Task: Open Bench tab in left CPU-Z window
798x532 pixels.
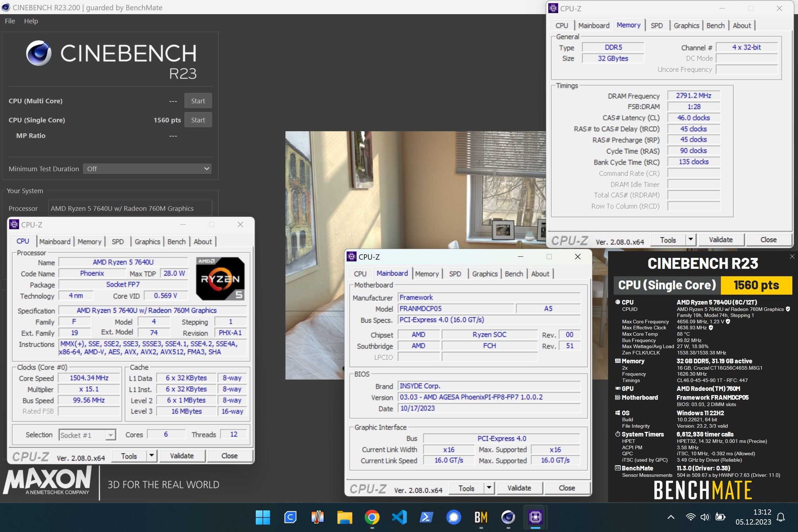Action: point(177,242)
